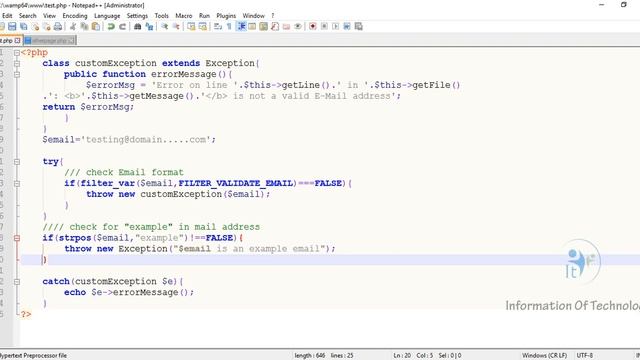Image resolution: width=640 pixels, height=360 pixels.
Task: Click the Zoom In toolbar icon
Action: pos(164,27)
